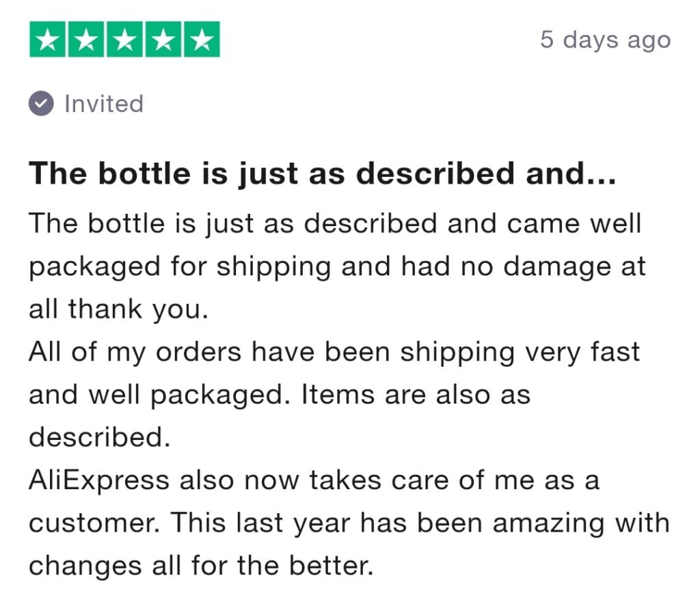
Task: Click the Invited label
Action: point(104,104)
